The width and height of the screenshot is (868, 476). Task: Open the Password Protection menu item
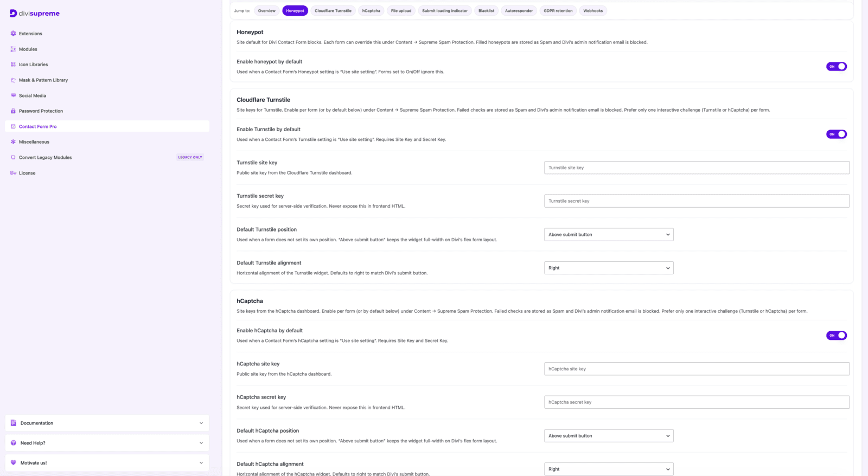tap(107, 111)
